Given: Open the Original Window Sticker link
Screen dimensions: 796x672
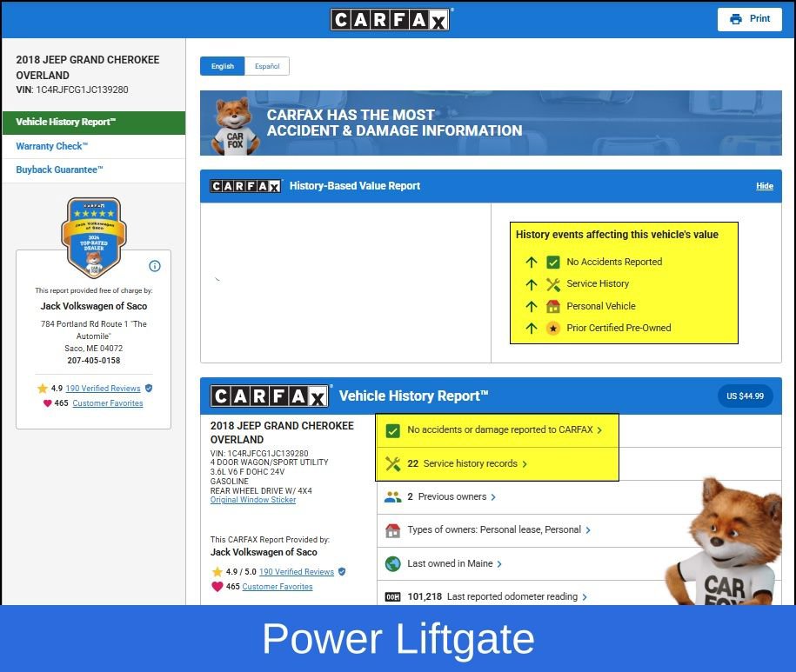Looking at the screenshot, I should [253, 500].
